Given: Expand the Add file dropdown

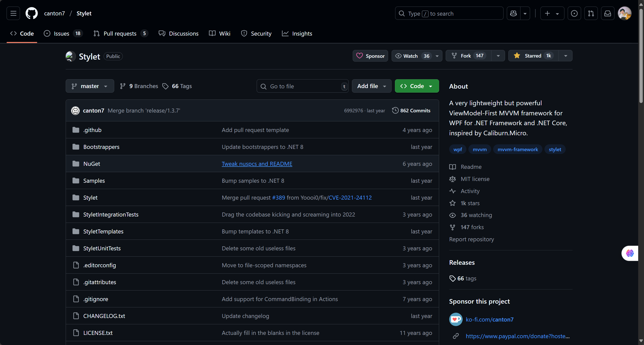Looking at the screenshot, I should coord(371,86).
